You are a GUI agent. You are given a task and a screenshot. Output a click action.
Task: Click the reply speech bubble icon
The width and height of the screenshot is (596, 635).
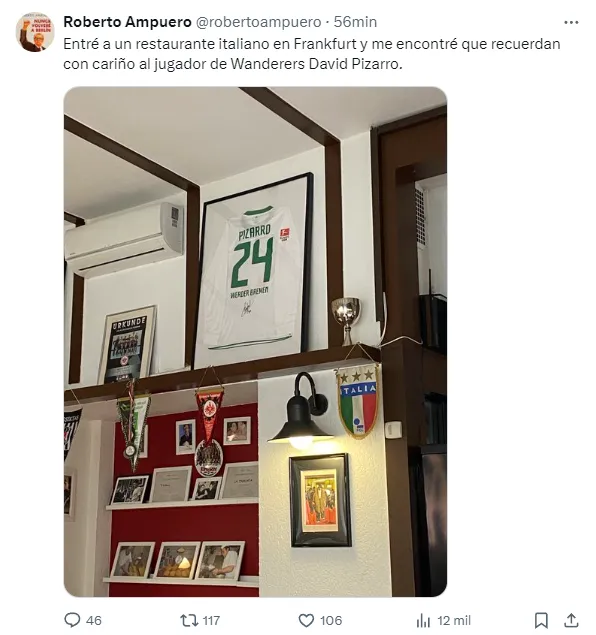pyautogui.click(x=72, y=620)
